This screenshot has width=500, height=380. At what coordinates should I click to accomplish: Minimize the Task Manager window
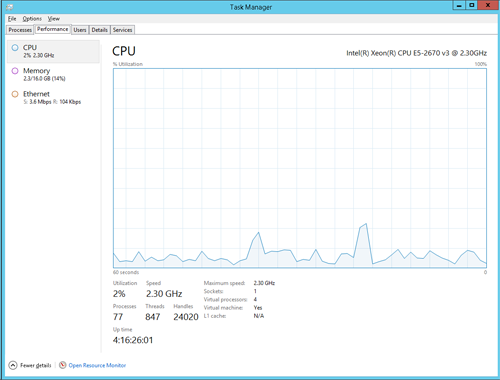pos(459,5)
